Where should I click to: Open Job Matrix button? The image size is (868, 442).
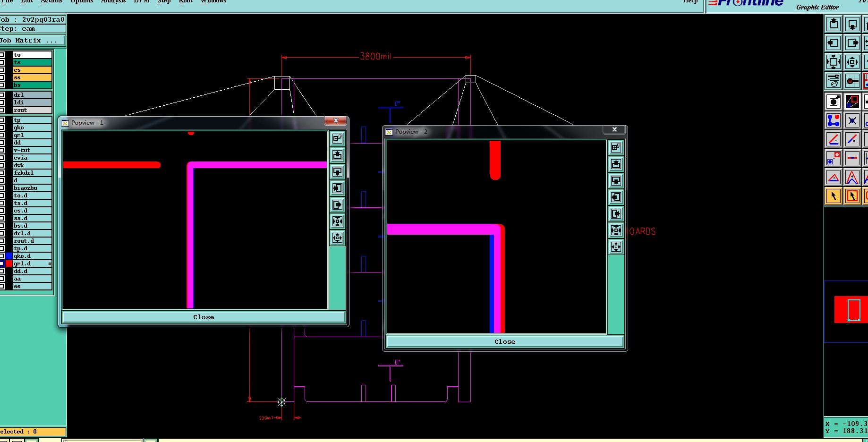click(32, 41)
